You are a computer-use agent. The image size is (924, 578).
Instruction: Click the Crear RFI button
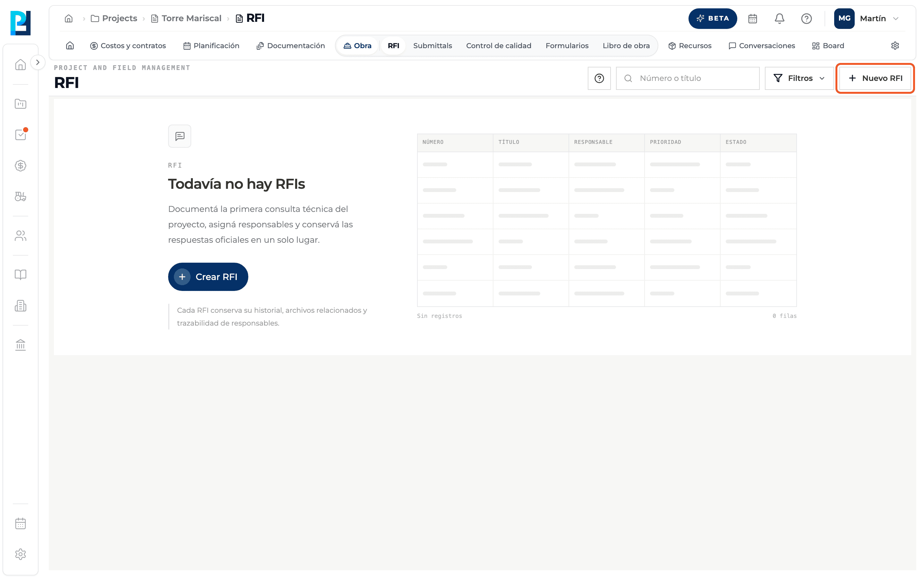pyautogui.click(x=208, y=277)
